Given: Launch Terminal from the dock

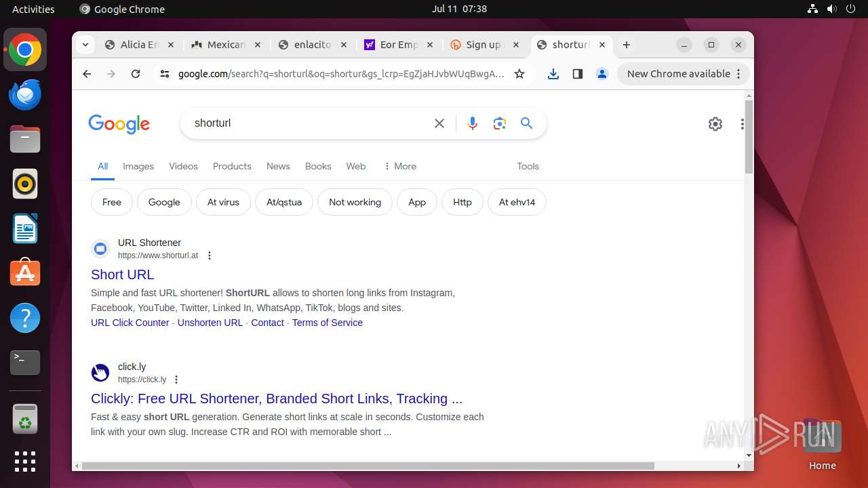Looking at the screenshot, I should pos(25,363).
